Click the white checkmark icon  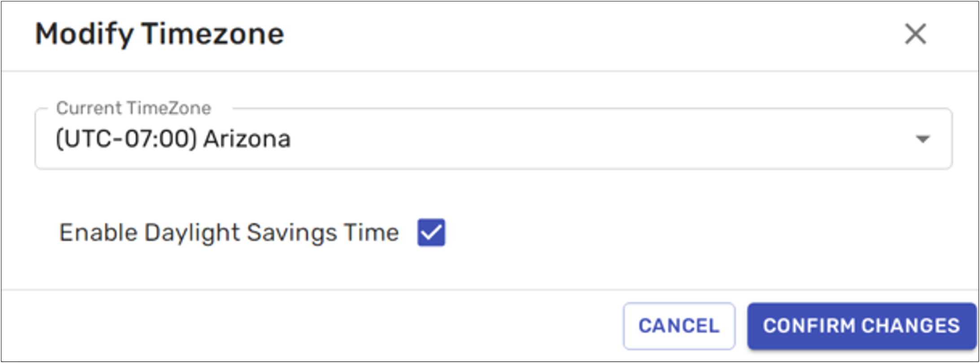[x=431, y=232]
